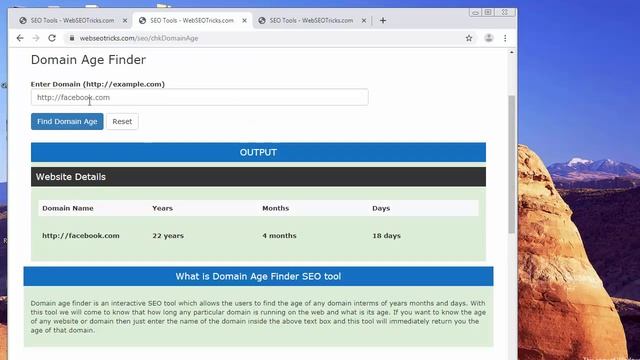Click the 18 days value
This screenshot has width=640, height=360.
tap(386, 236)
